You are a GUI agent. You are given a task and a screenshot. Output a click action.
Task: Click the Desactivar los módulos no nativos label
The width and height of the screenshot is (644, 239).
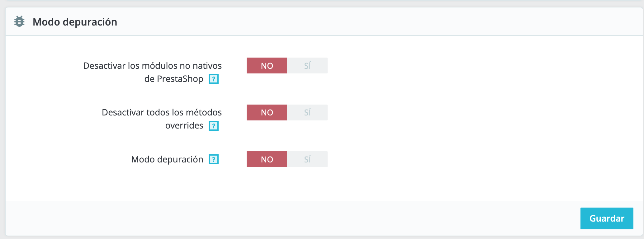[x=153, y=66]
